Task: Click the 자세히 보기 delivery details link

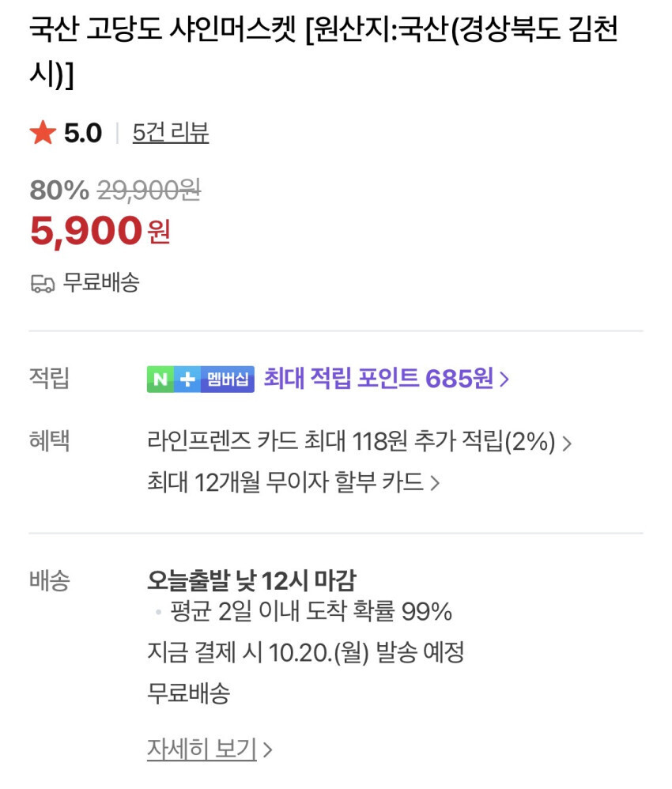Action: [x=202, y=749]
